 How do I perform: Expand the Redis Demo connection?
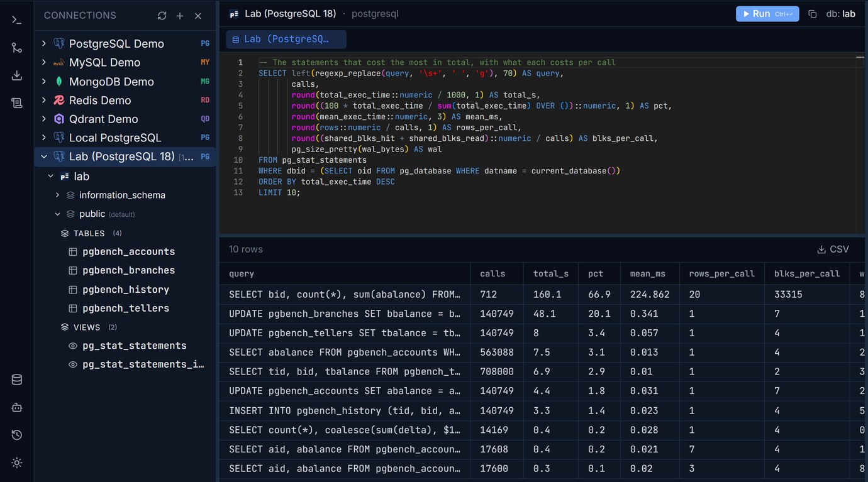point(44,100)
